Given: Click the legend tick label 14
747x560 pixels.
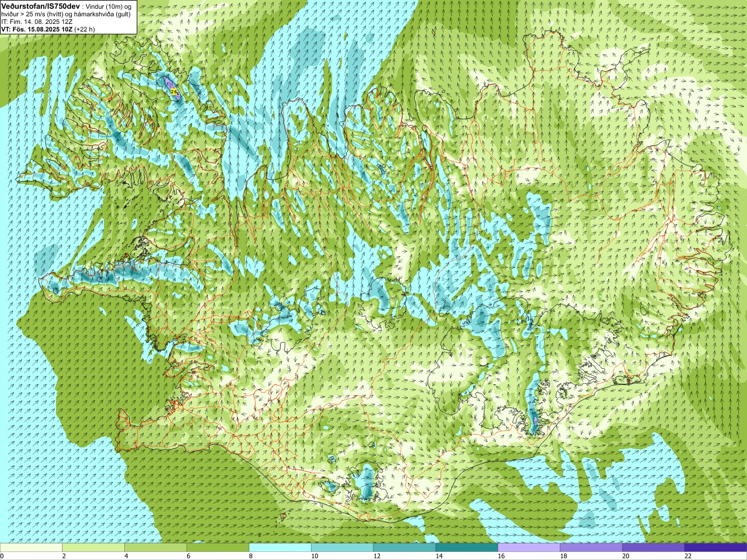Looking at the screenshot, I should pos(439,556).
